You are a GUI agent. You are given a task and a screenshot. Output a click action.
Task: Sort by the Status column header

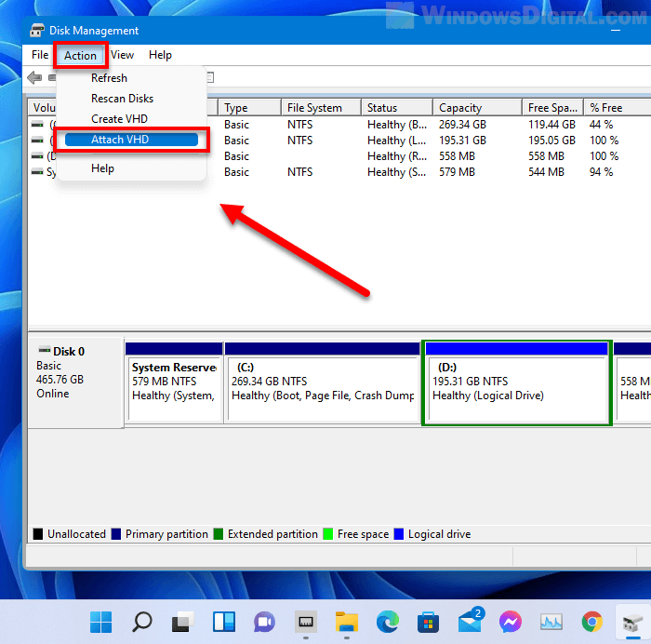point(397,108)
